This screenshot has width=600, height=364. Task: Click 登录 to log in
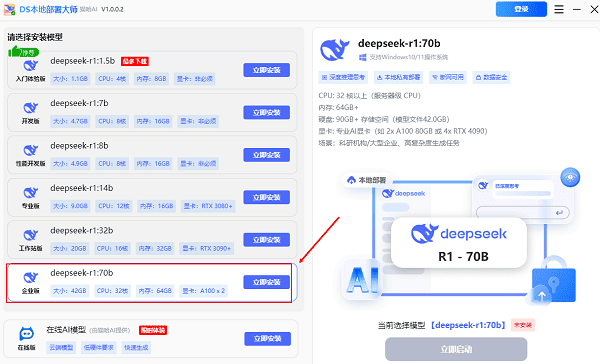pos(521,9)
